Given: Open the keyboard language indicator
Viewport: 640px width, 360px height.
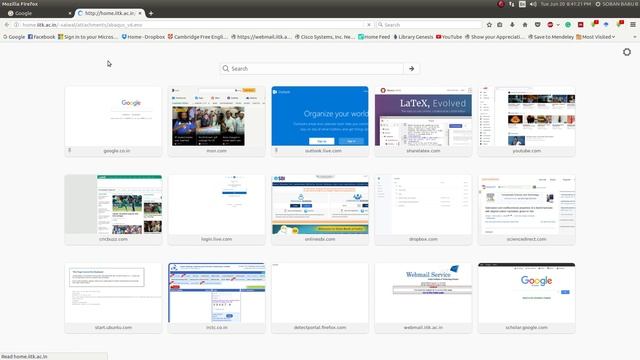Looking at the screenshot, I should (522, 4).
